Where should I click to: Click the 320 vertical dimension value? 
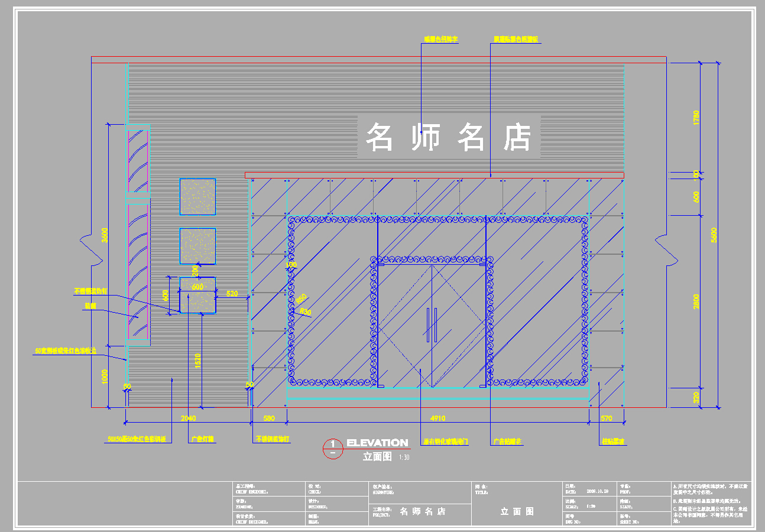click(x=696, y=398)
